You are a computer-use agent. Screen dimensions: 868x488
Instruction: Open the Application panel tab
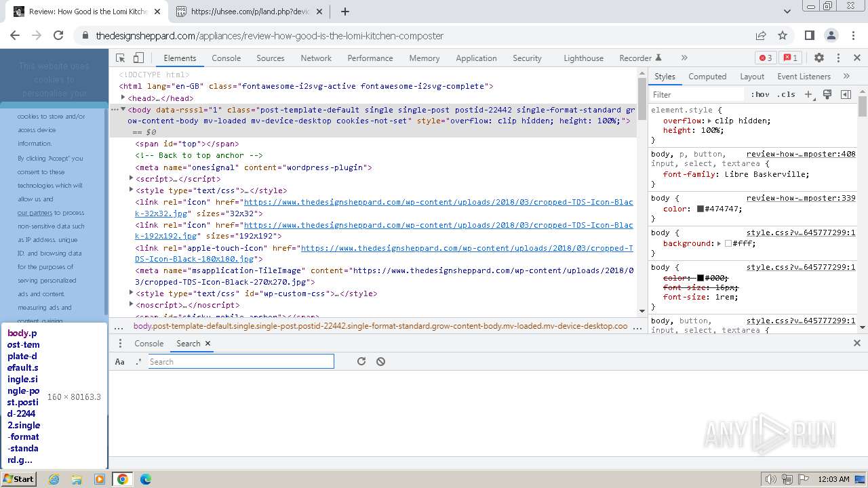click(x=476, y=58)
